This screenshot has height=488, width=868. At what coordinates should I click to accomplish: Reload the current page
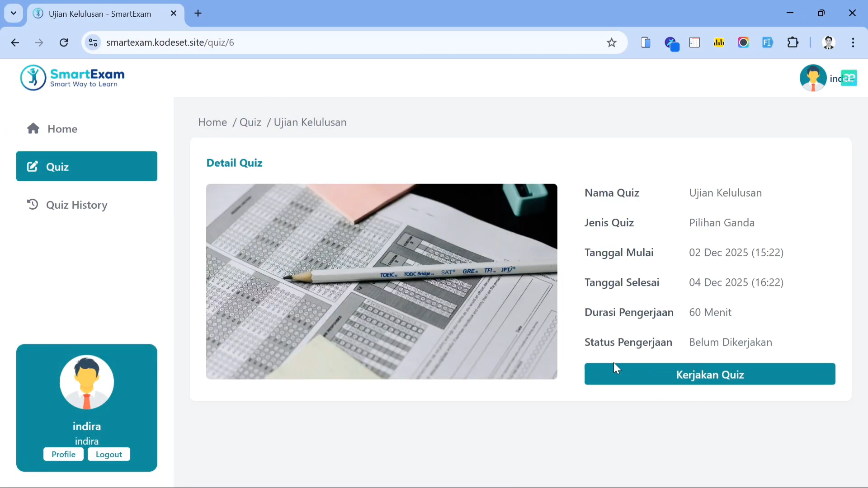click(64, 42)
